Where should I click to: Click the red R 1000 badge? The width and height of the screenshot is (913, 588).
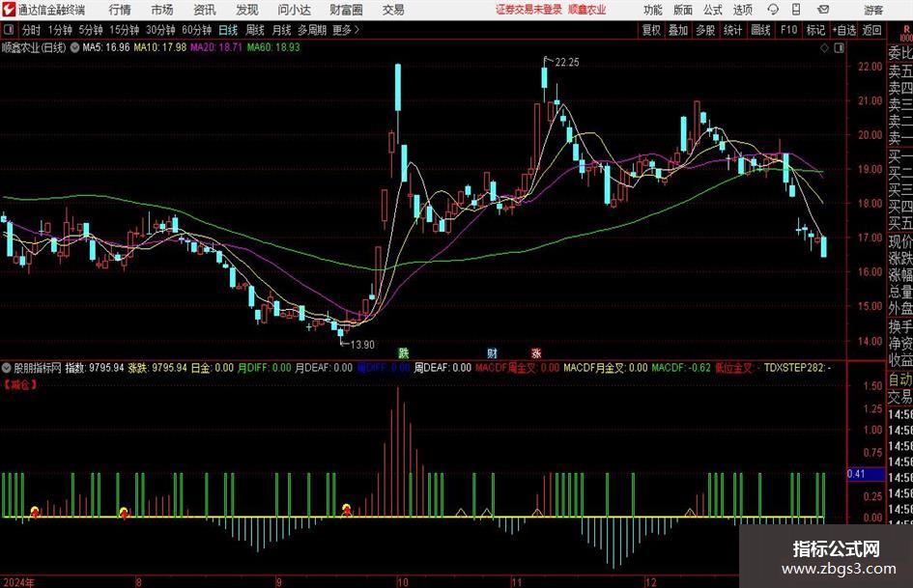906,33
